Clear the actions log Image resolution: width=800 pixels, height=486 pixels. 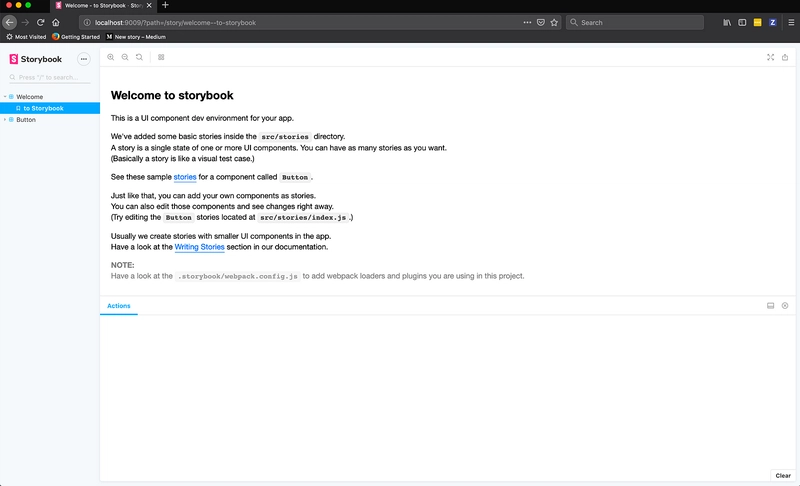point(783,475)
